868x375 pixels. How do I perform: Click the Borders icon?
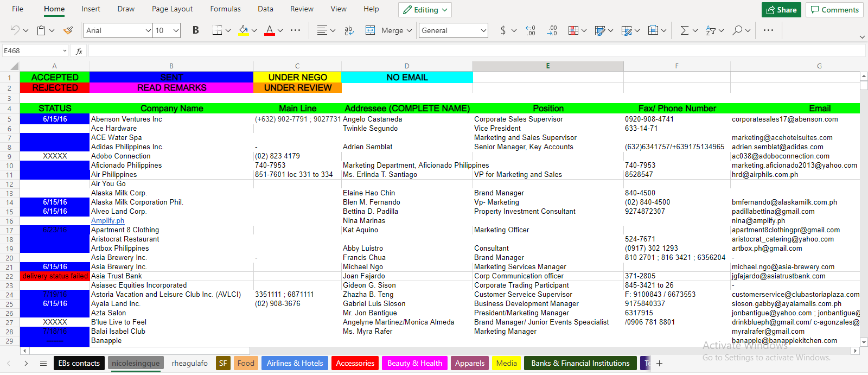[x=217, y=30]
